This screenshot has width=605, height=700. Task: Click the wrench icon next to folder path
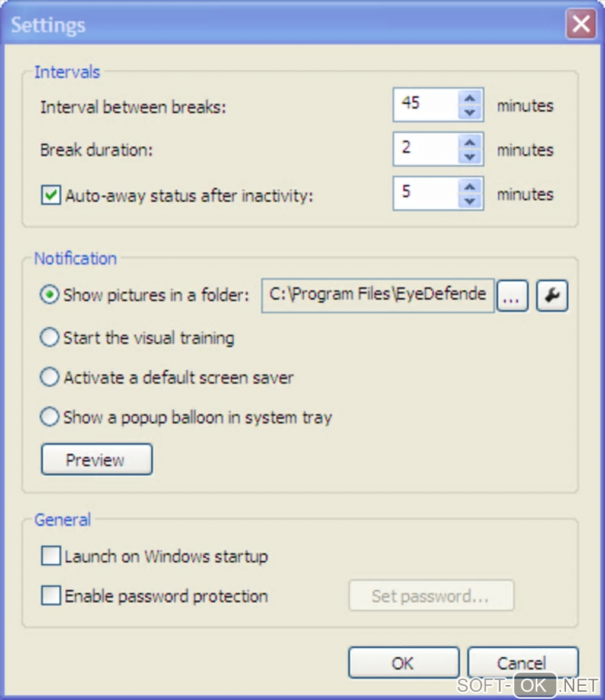click(552, 295)
